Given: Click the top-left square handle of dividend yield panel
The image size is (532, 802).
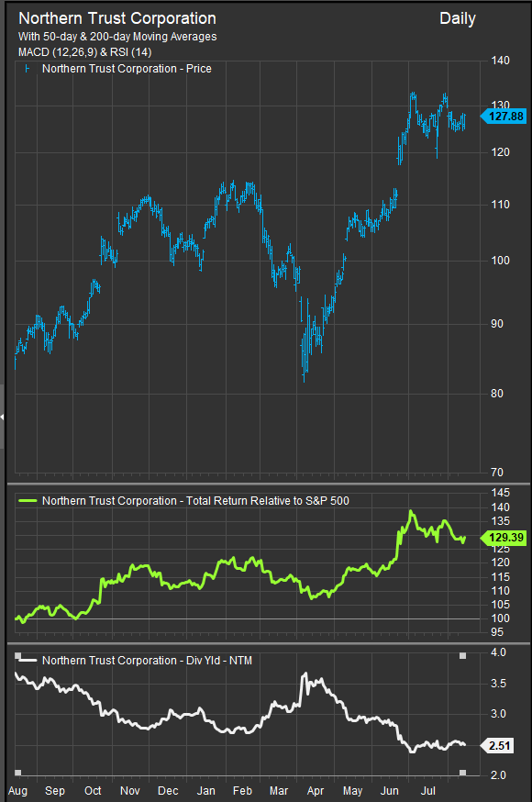Looking at the screenshot, I should tap(18, 656).
